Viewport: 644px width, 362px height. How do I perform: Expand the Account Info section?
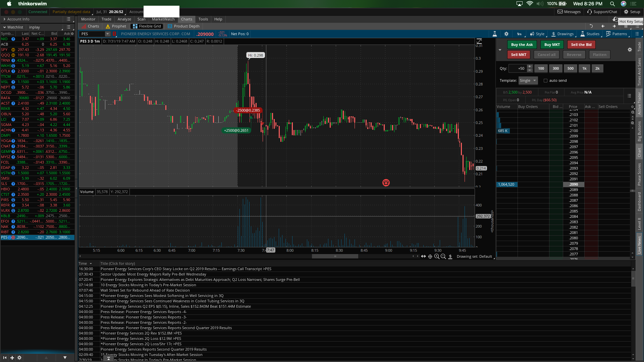pos(18,19)
